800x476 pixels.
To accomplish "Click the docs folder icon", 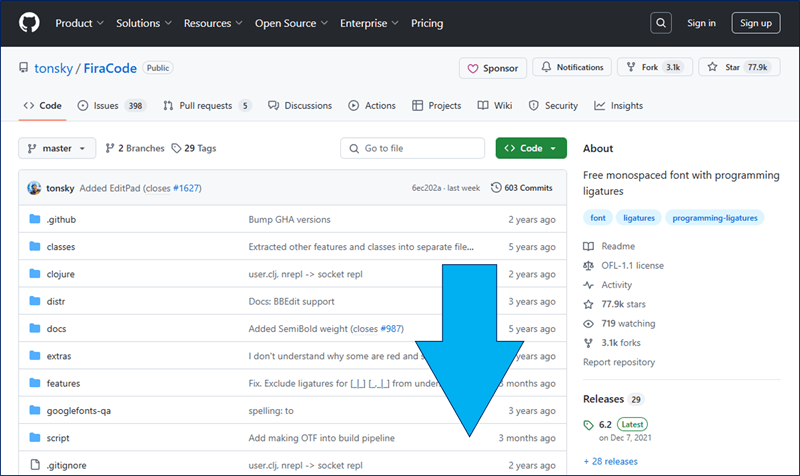I will tap(35, 328).
